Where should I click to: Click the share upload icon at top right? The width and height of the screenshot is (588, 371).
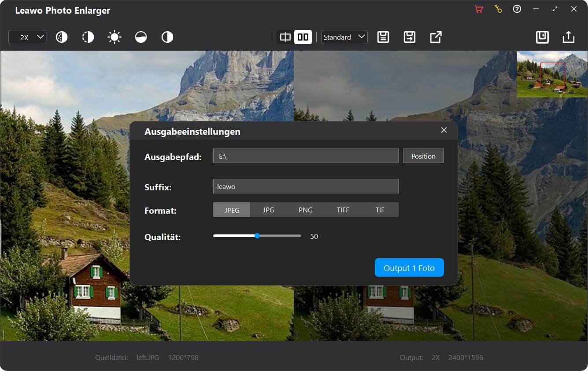click(569, 37)
